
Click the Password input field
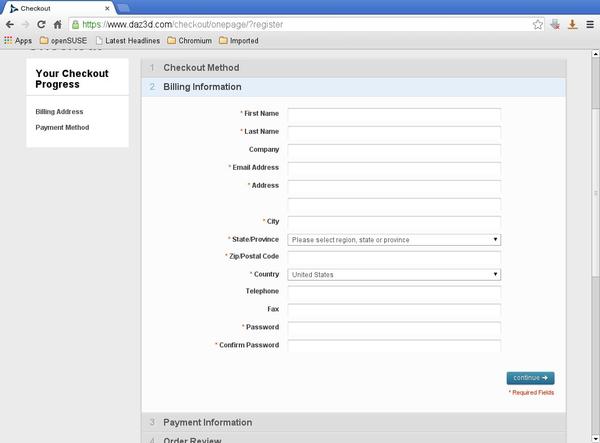[394, 327]
